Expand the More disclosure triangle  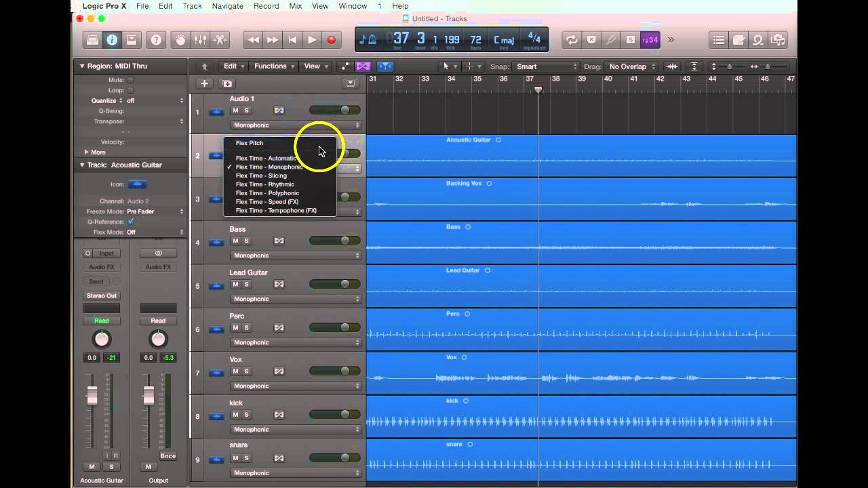pyautogui.click(x=86, y=152)
